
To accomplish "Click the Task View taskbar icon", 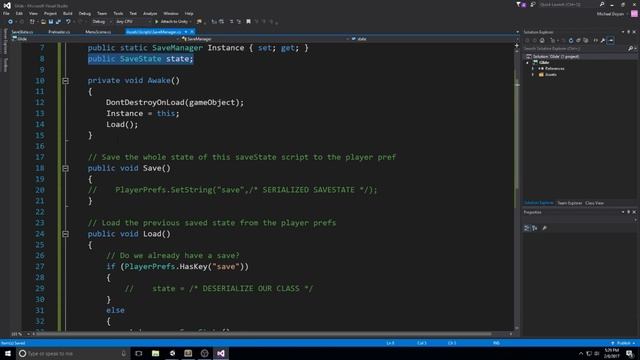I will (138, 353).
